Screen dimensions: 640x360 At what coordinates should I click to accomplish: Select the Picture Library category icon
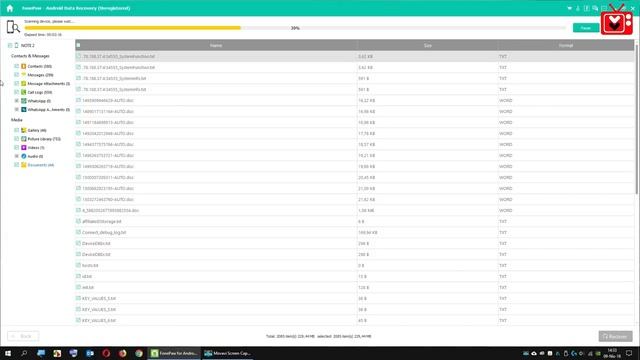tap(24, 139)
